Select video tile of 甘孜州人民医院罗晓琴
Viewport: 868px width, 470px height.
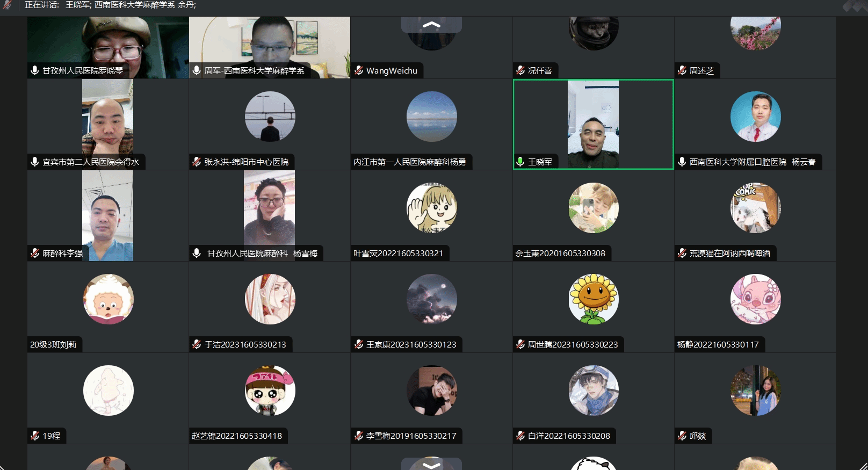pos(108,47)
